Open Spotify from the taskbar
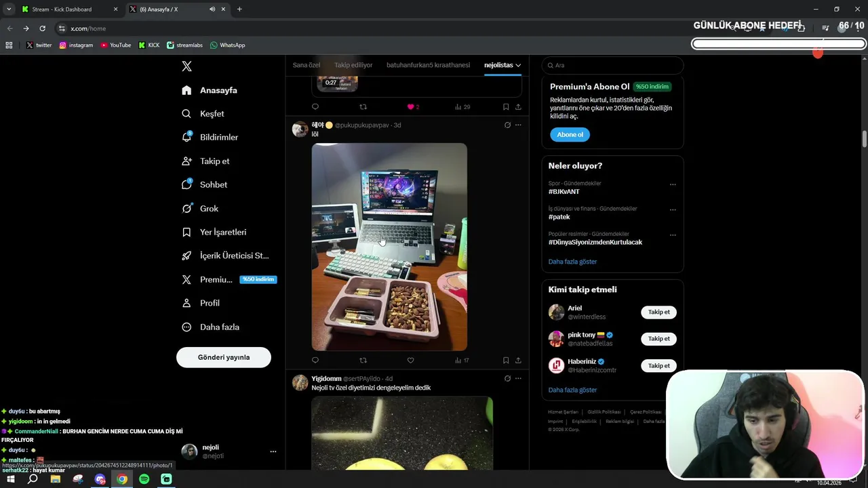 click(x=144, y=479)
